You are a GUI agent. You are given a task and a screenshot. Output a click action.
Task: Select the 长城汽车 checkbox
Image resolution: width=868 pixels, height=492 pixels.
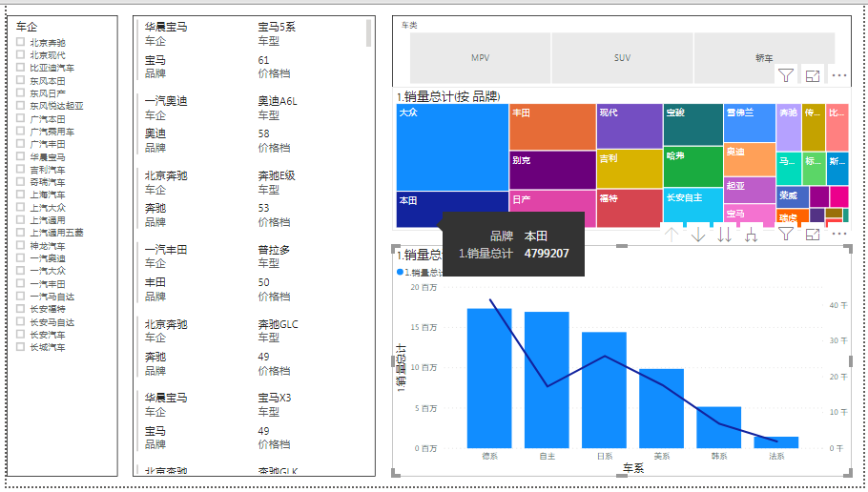coord(20,346)
